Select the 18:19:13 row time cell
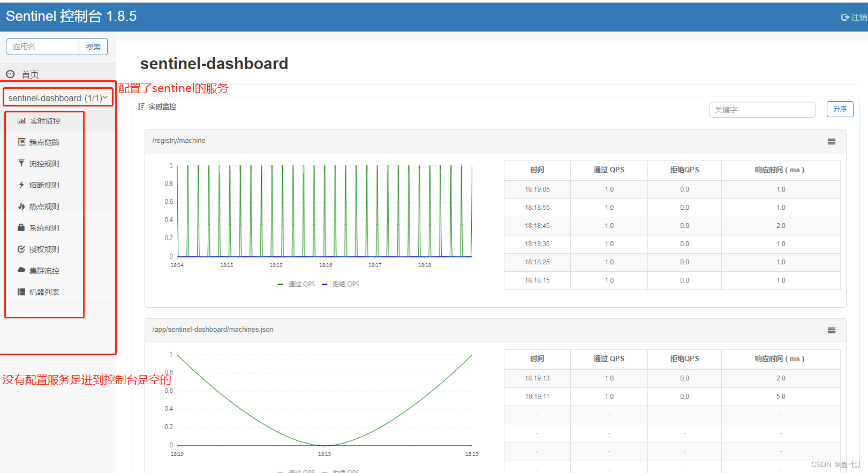Screen dimensions: 868x473 click(537, 378)
